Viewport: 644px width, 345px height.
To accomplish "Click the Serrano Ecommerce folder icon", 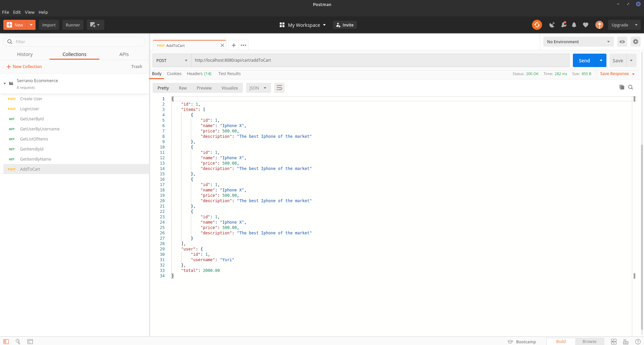I will coord(11,83).
